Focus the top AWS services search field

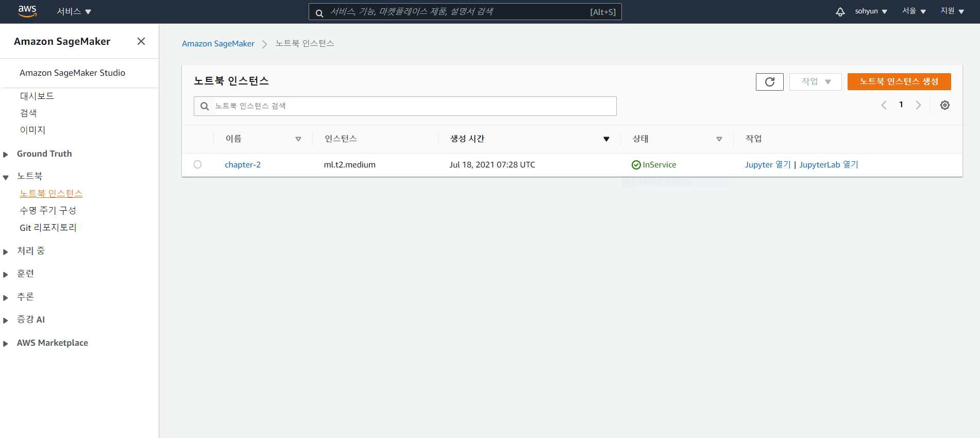(x=465, y=12)
